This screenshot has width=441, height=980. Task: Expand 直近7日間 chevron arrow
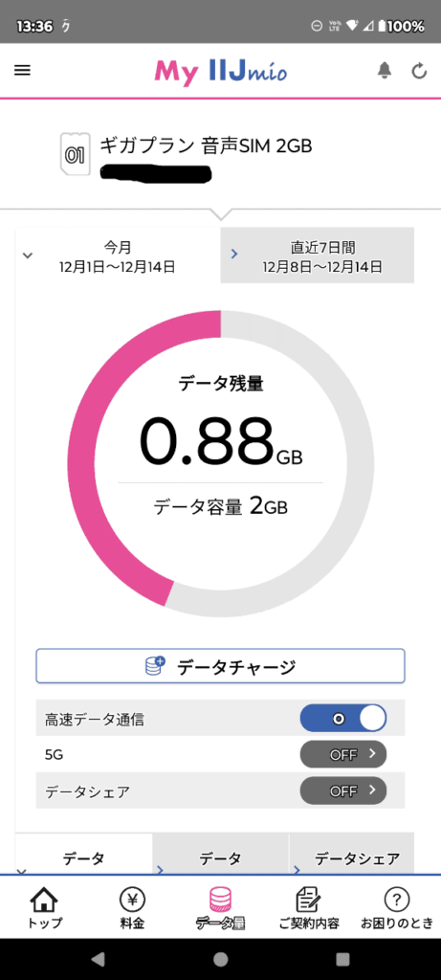coord(235,254)
